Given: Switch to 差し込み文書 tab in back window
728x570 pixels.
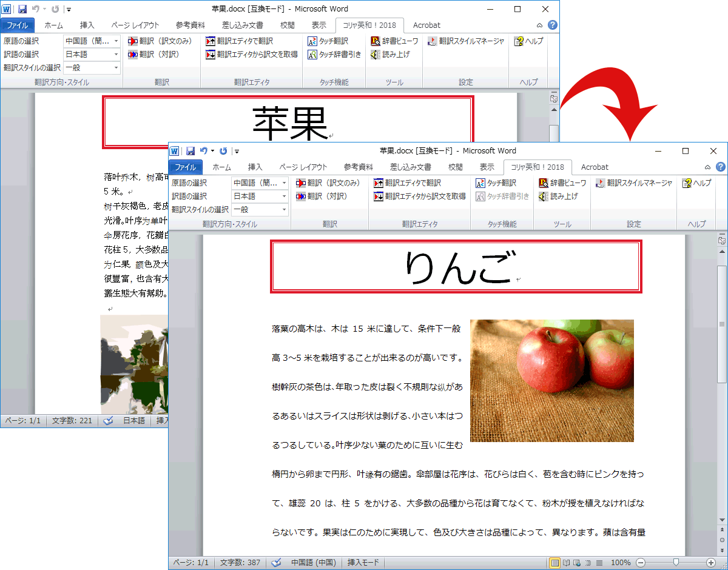Looking at the screenshot, I should coord(242,25).
